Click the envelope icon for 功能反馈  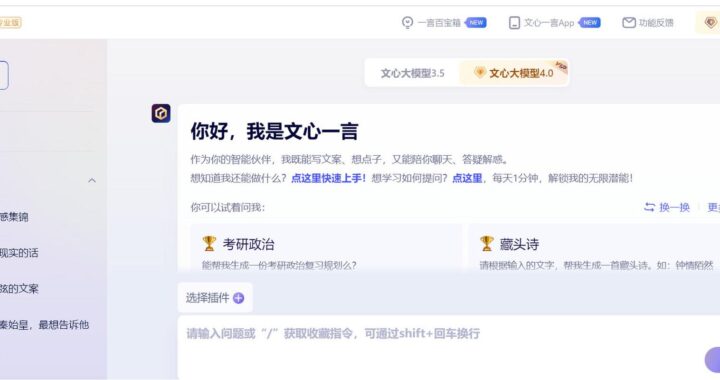click(629, 22)
